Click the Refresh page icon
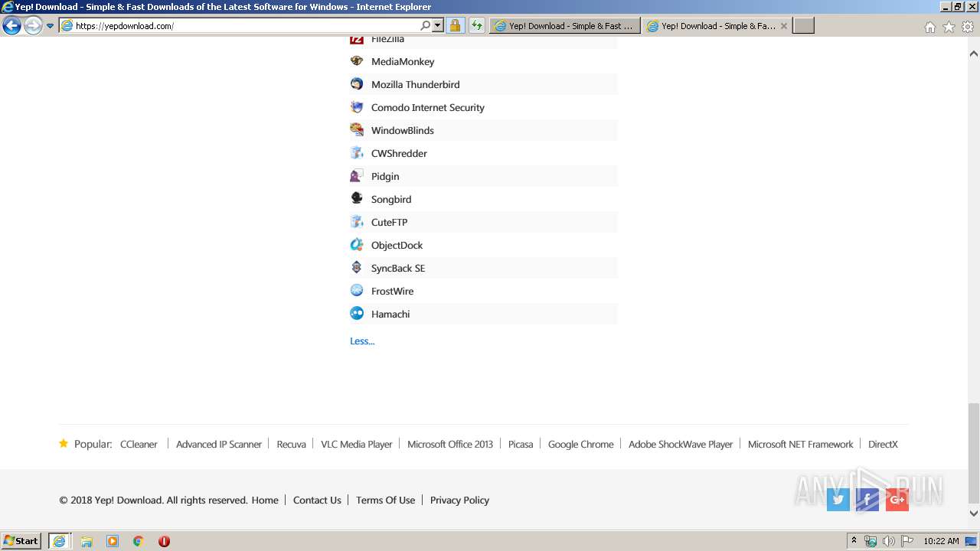 click(476, 25)
